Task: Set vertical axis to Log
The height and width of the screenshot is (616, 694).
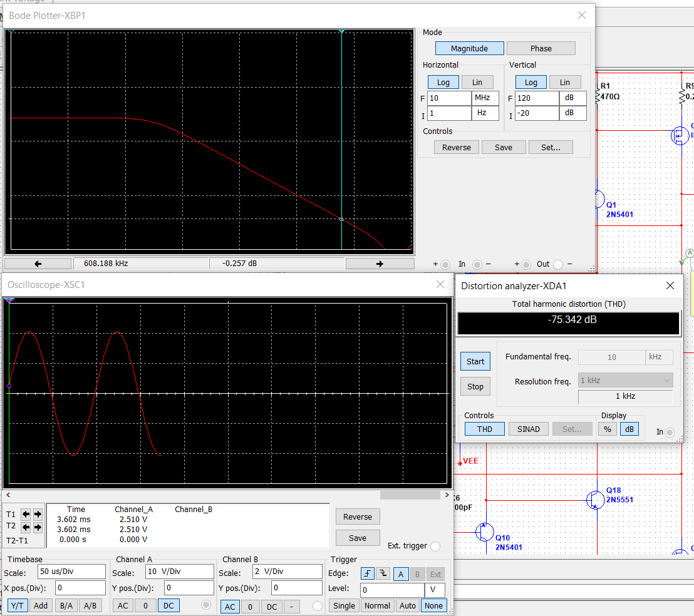Action: 531,82
